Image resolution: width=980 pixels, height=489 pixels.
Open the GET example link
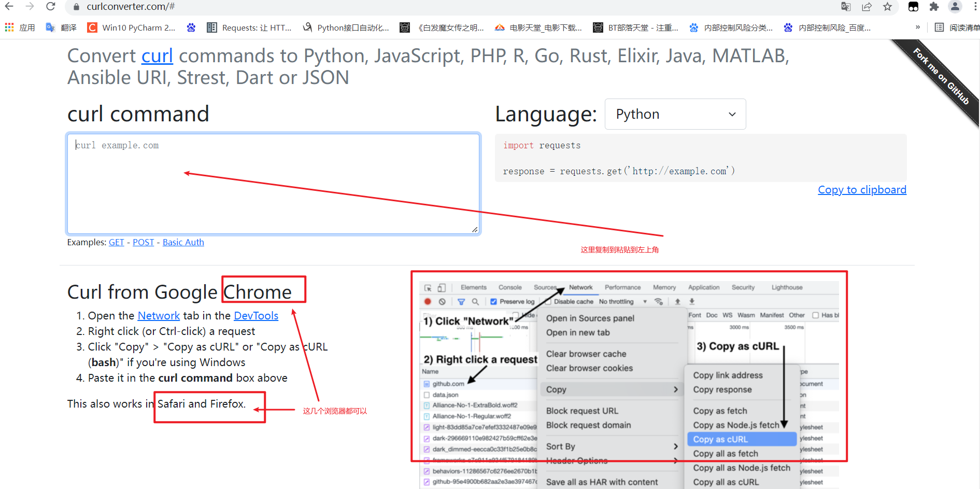(x=116, y=242)
